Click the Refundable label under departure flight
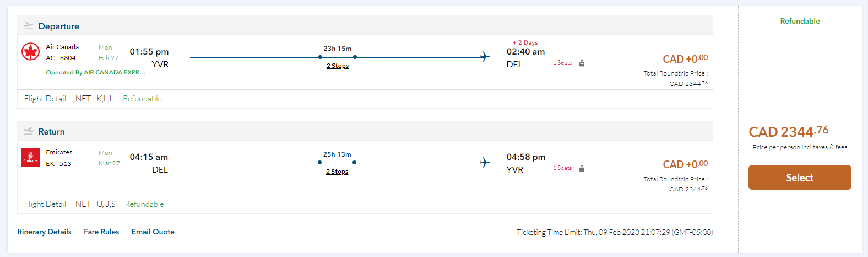The width and height of the screenshot is (868, 257). click(142, 99)
